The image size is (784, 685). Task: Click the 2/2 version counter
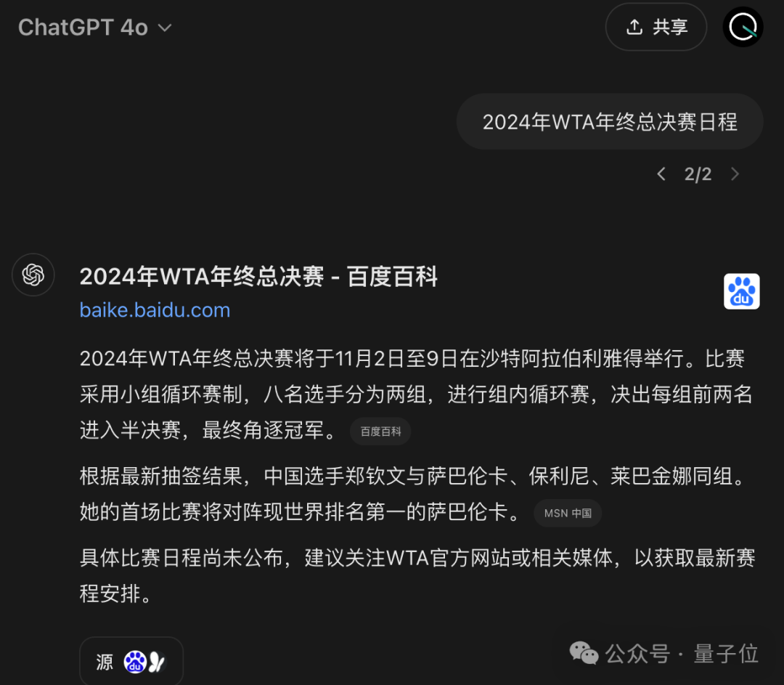[698, 174]
